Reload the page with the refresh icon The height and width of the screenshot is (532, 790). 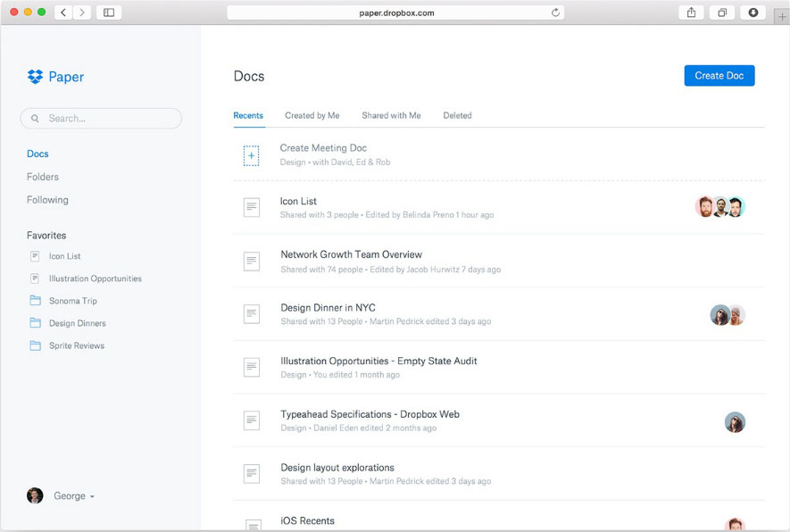coord(555,12)
